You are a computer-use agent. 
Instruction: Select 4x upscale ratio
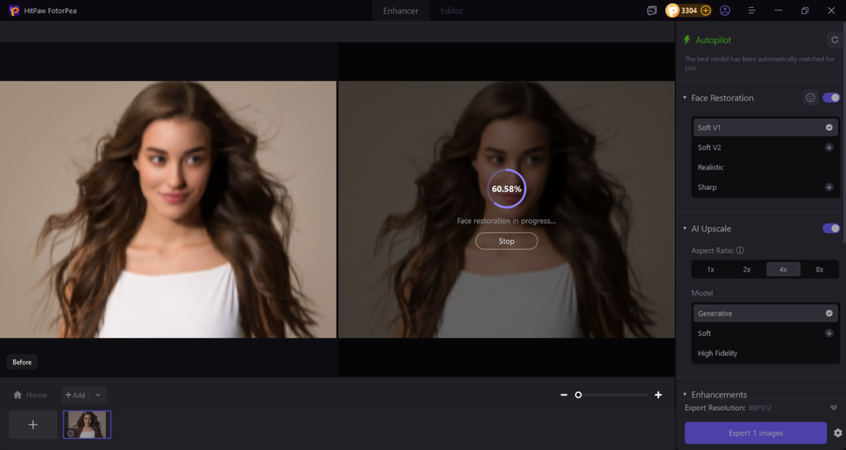783,269
